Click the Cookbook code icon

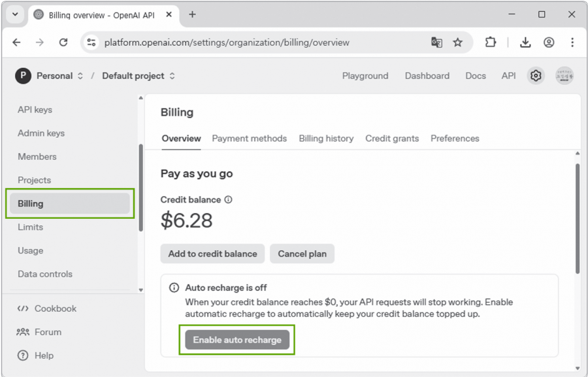click(x=23, y=308)
